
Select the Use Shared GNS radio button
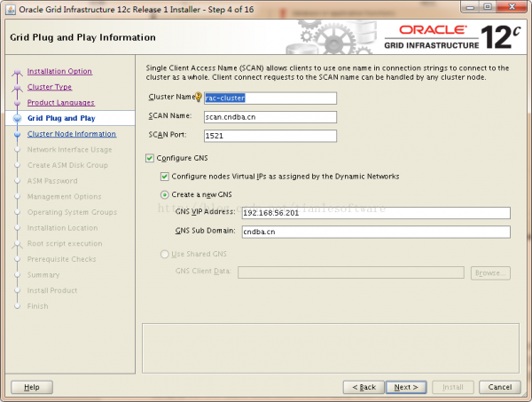click(165, 254)
